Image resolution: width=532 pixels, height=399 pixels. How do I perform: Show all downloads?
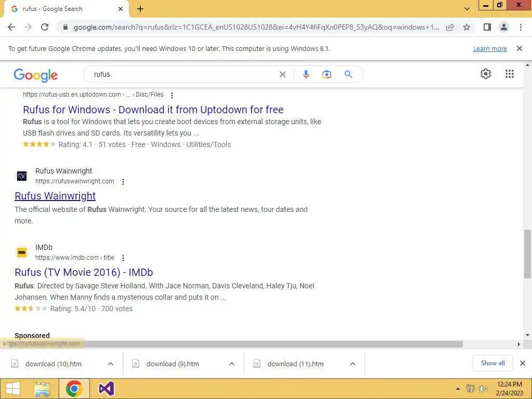click(x=493, y=363)
